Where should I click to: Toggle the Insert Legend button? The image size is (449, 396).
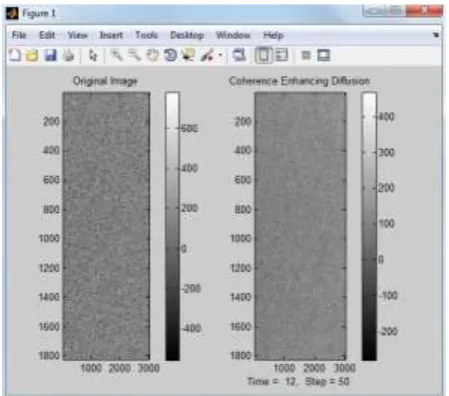click(x=282, y=55)
